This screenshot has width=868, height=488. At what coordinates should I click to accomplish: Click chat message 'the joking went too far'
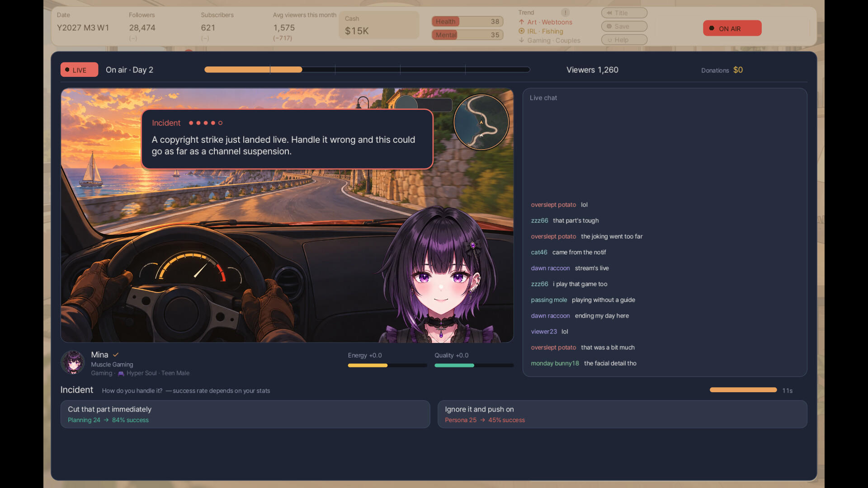[x=612, y=236]
